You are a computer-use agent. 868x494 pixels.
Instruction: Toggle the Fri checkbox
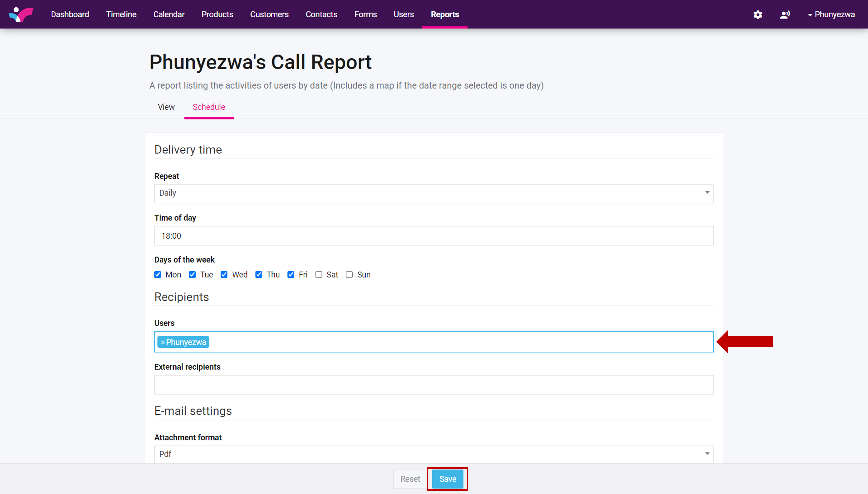(291, 274)
